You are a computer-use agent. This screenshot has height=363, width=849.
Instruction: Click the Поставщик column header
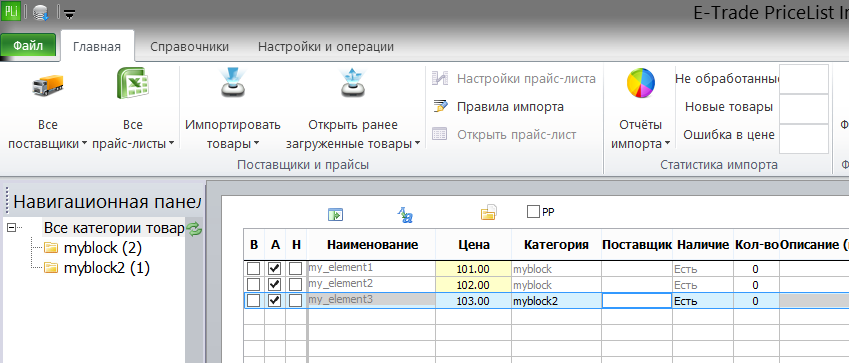coord(637,245)
